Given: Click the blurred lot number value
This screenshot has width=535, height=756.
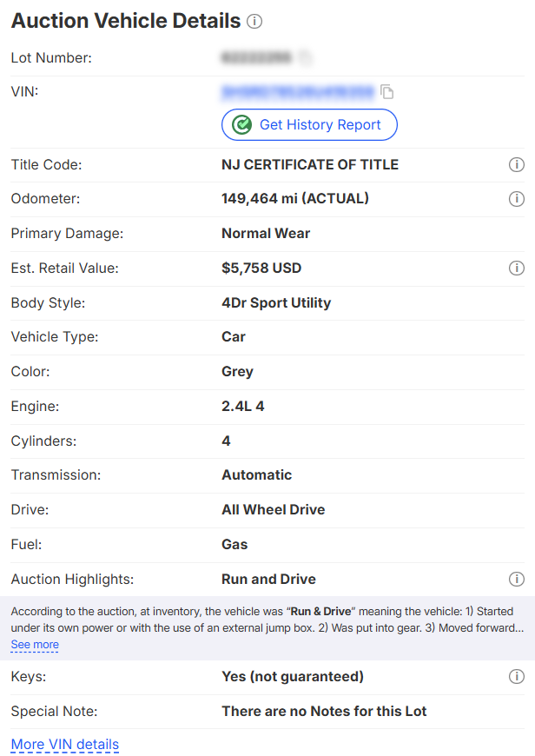Looking at the screenshot, I should click(257, 58).
